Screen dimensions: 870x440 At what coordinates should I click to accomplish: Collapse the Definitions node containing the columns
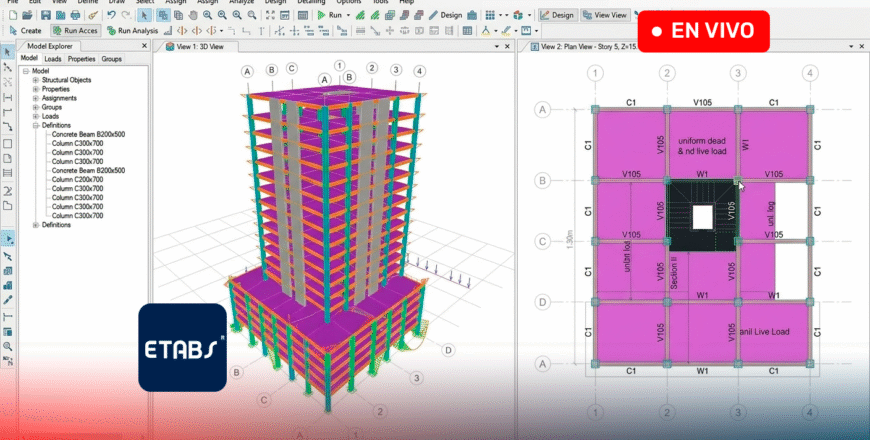pyautogui.click(x=36, y=126)
